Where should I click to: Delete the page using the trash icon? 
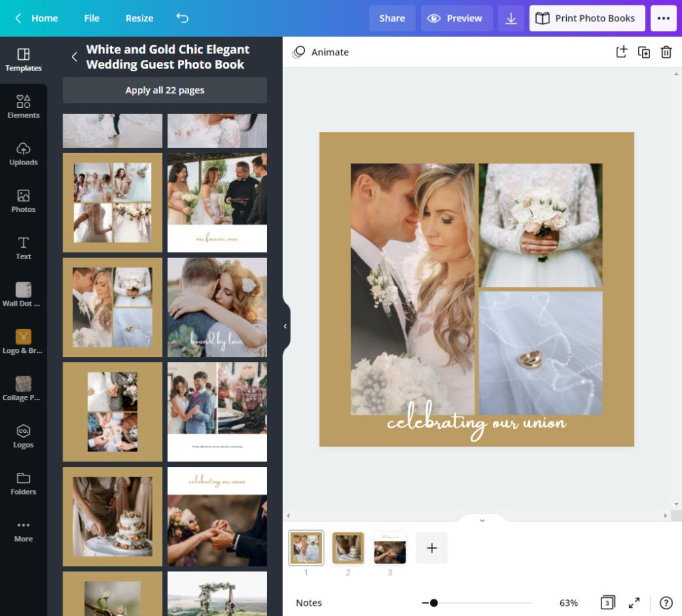[666, 52]
